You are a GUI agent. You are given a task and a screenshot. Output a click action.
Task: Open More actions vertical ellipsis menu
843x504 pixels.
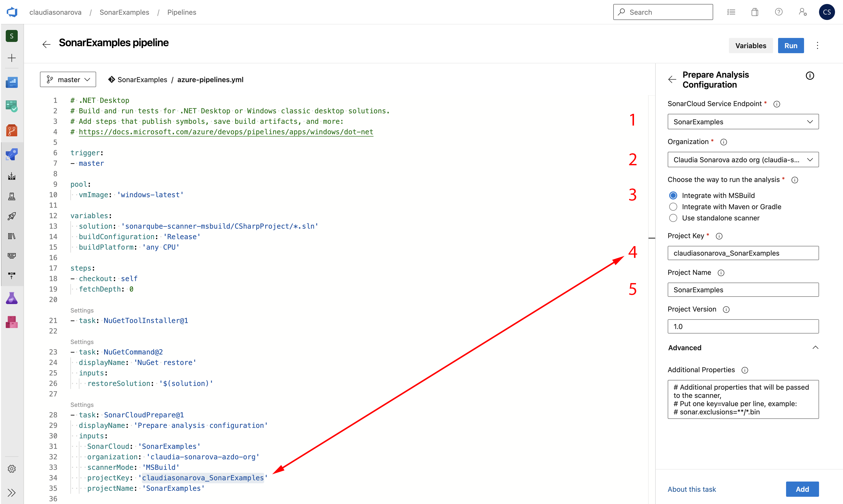(x=818, y=45)
